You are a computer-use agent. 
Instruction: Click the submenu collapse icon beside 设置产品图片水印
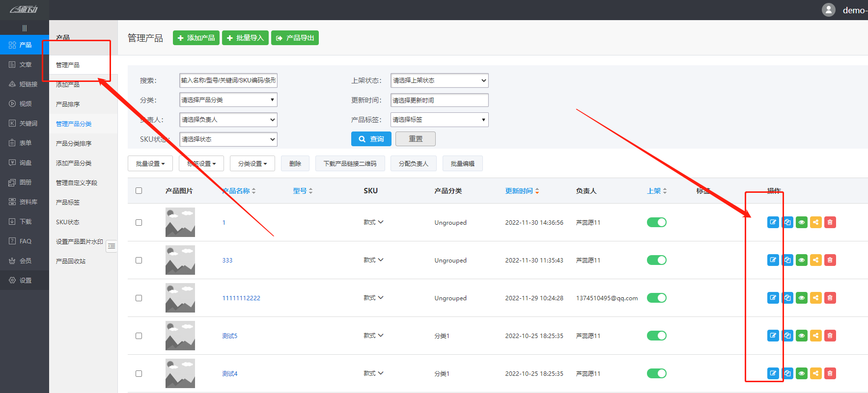tap(112, 246)
